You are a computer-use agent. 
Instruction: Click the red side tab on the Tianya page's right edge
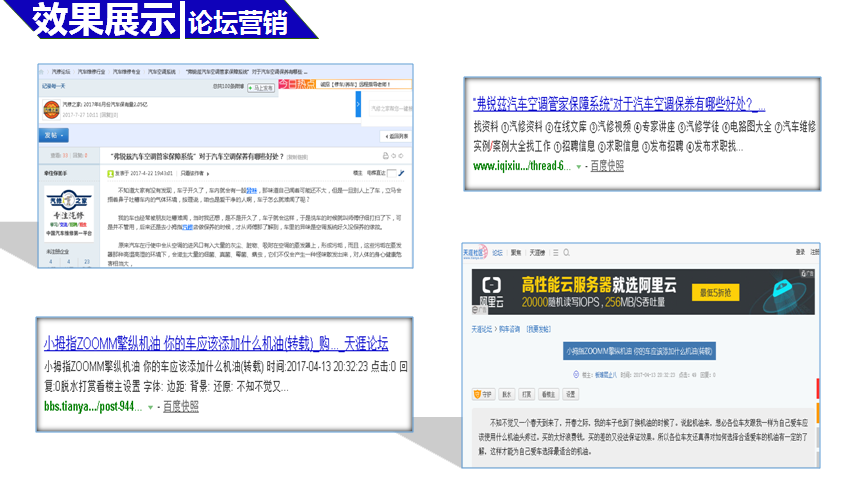(x=818, y=388)
